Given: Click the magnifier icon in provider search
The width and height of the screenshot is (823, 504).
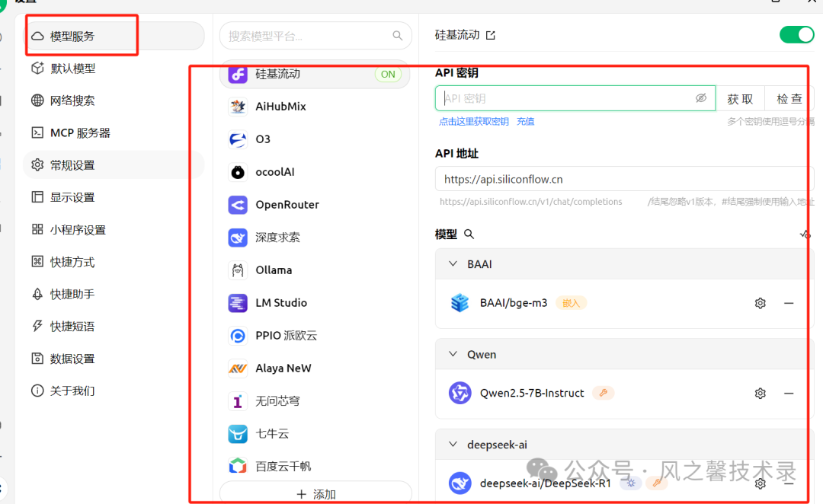Looking at the screenshot, I should pyautogui.click(x=397, y=36).
